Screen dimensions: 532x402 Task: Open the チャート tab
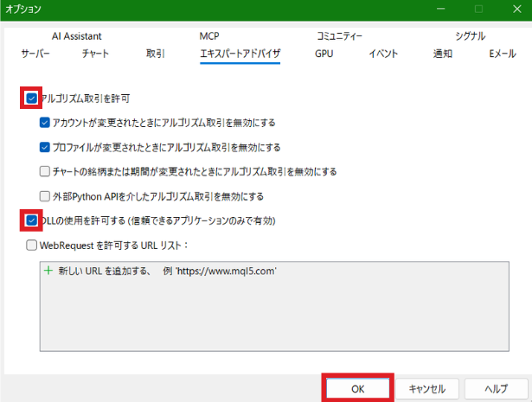95,54
